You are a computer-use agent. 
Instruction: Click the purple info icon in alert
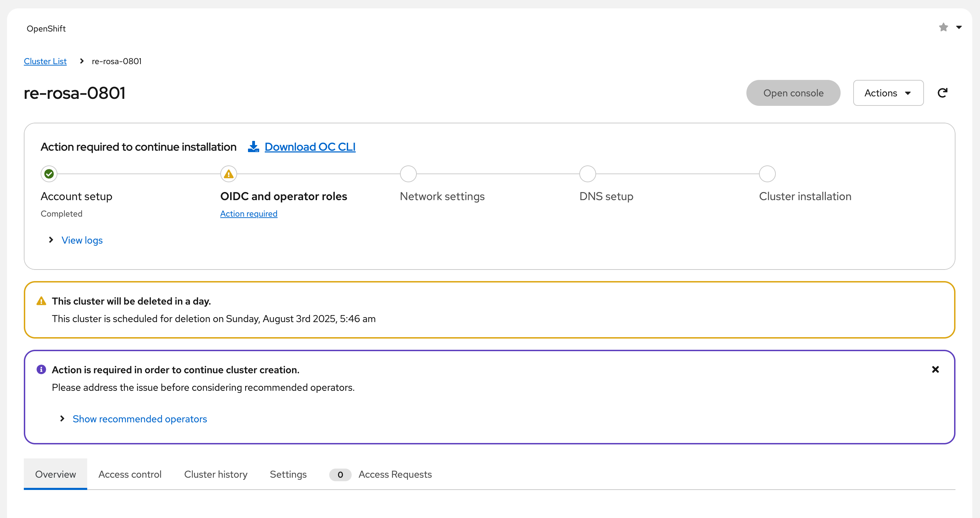tap(41, 369)
